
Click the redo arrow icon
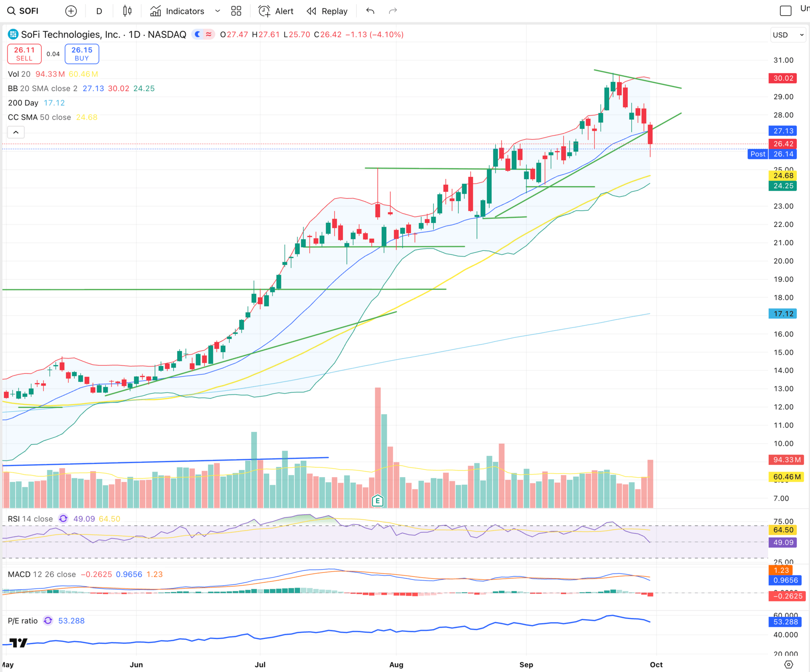point(393,11)
